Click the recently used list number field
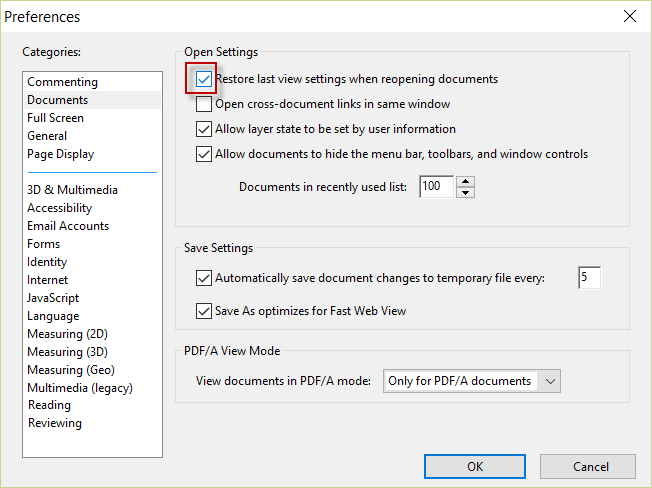 (436, 187)
